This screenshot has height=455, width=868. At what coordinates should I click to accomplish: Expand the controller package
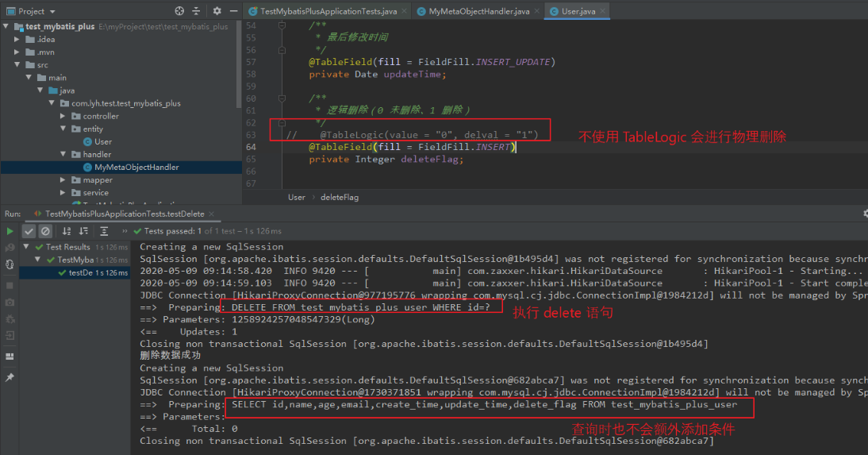(63, 116)
